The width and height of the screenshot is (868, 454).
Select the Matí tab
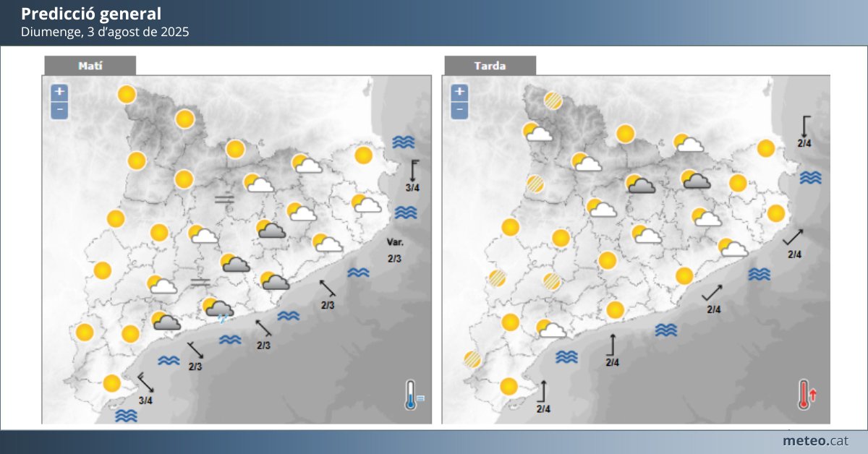coord(90,66)
